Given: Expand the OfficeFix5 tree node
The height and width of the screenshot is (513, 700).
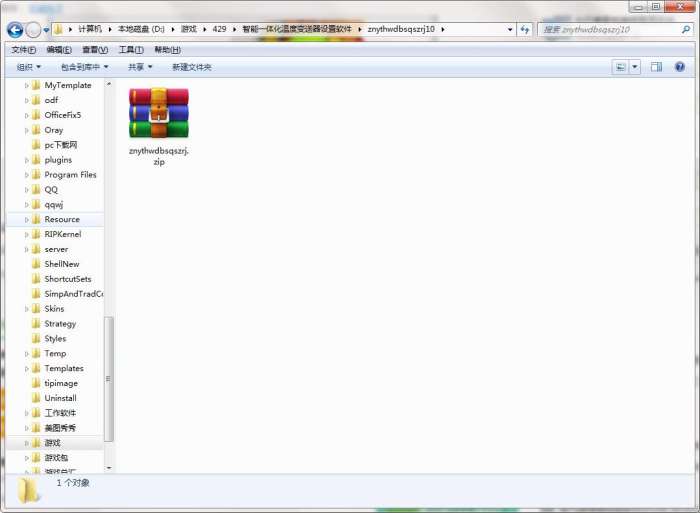Looking at the screenshot, I should coord(26,115).
